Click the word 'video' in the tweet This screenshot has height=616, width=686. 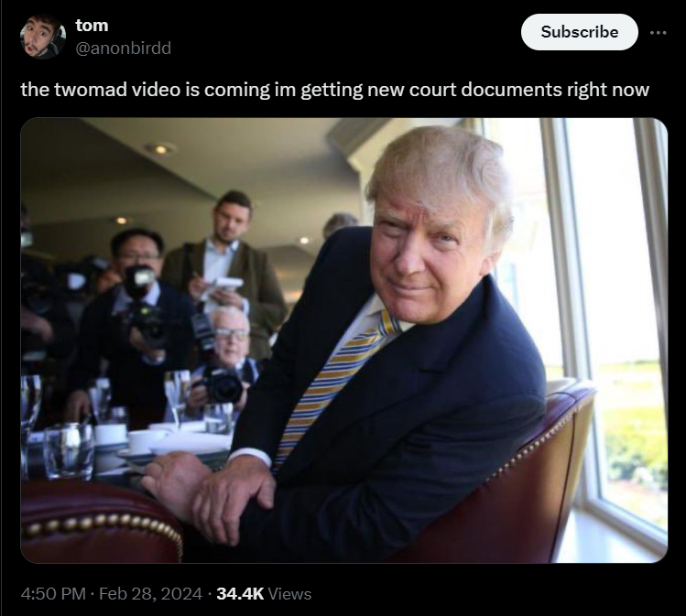[x=157, y=90]
